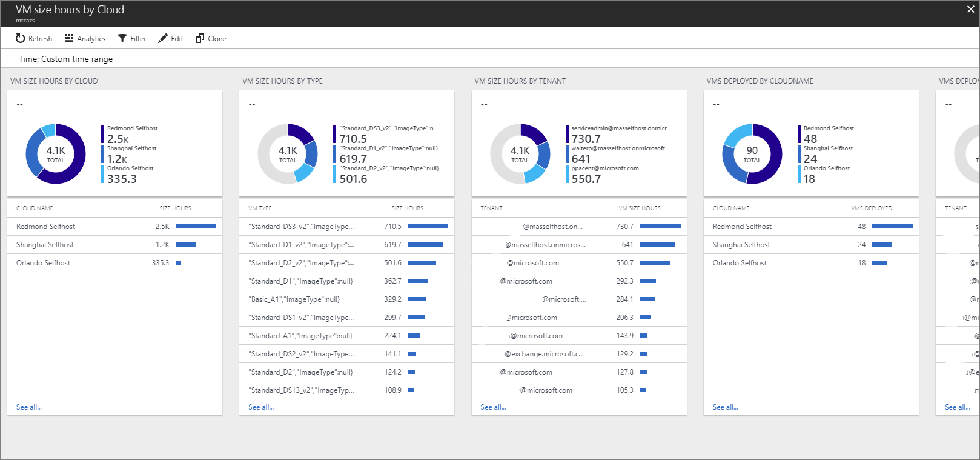This screenshot has width=980, height=460.
Task: Select the exchange.microsoft tenant row with 129.2
Action: coord(579,354)
